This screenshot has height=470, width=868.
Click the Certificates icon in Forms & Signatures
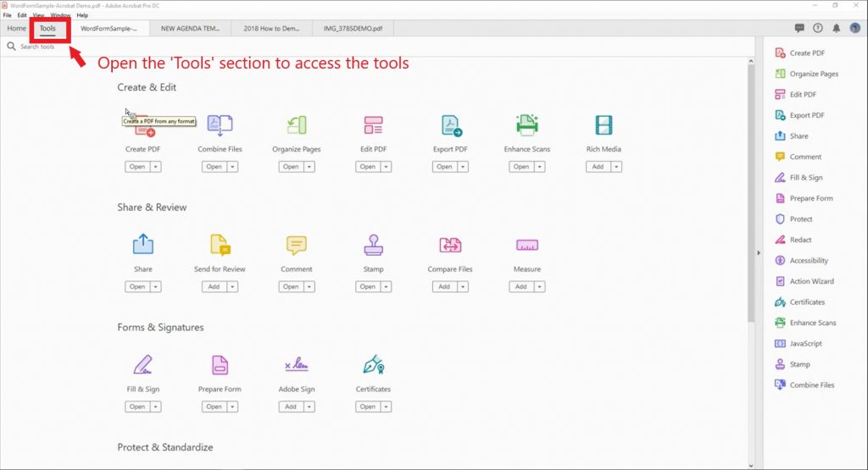374,365
